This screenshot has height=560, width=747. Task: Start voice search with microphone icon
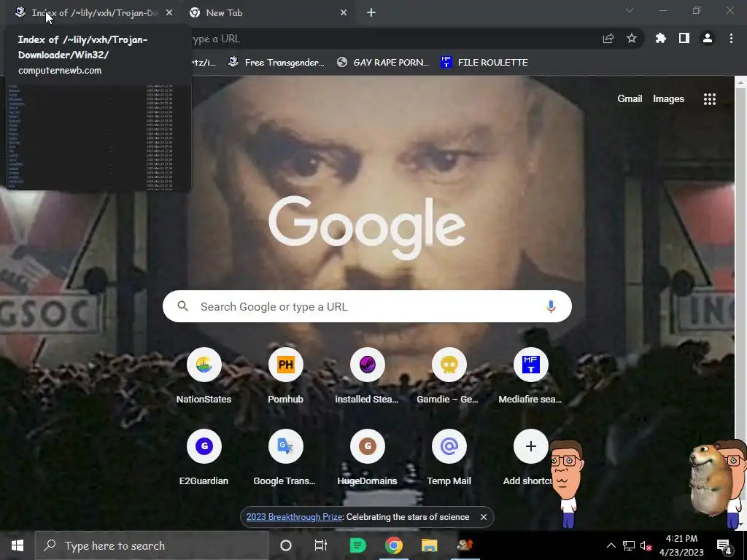pos(551,306)
